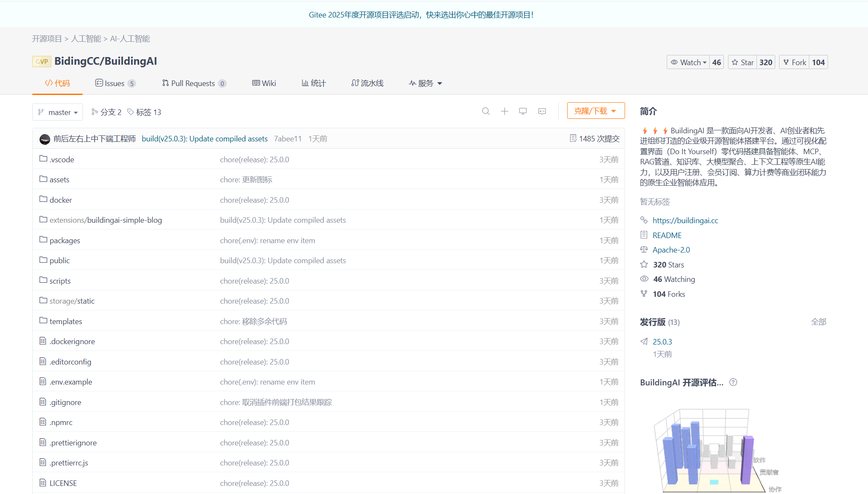Fork the repository with the Fork button
This screenshot has height=494, width=868.
coord(794,62)
